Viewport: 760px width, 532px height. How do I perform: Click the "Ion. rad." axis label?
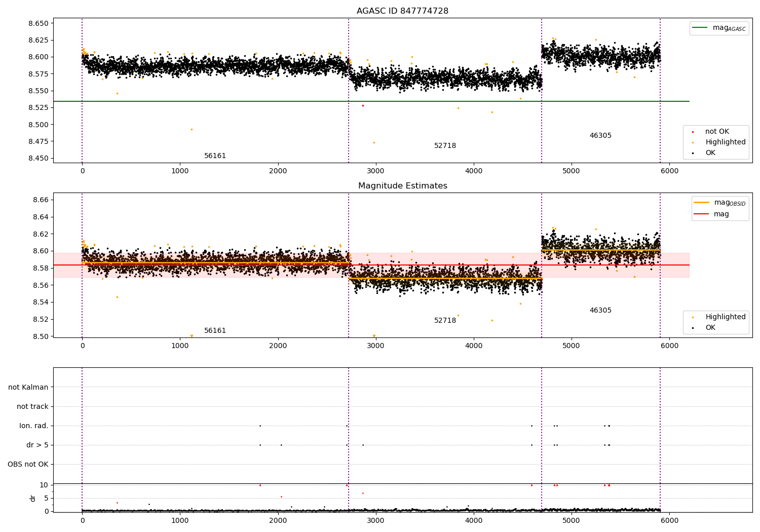[34, 426]
